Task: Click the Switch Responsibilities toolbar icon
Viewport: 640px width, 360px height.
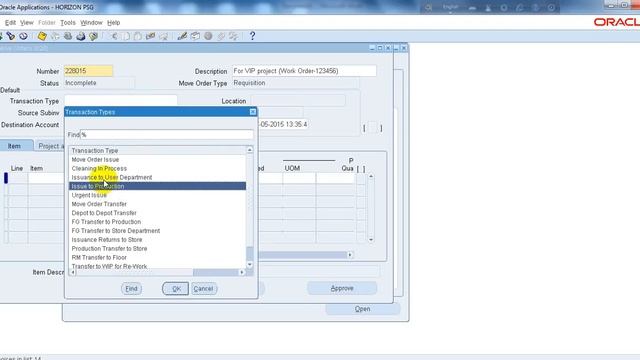Action: (x=68, y=36)
